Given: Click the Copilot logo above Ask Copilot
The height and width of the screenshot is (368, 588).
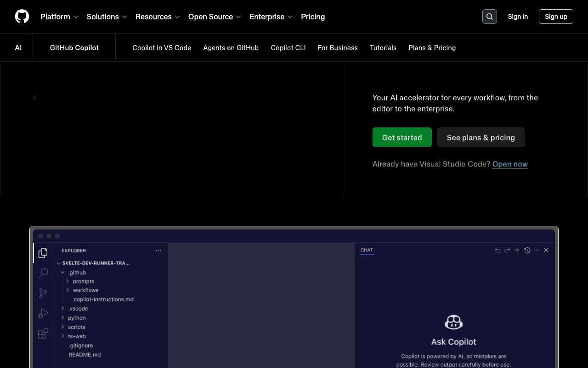Looking at the screenshot, I should [453, 322].
